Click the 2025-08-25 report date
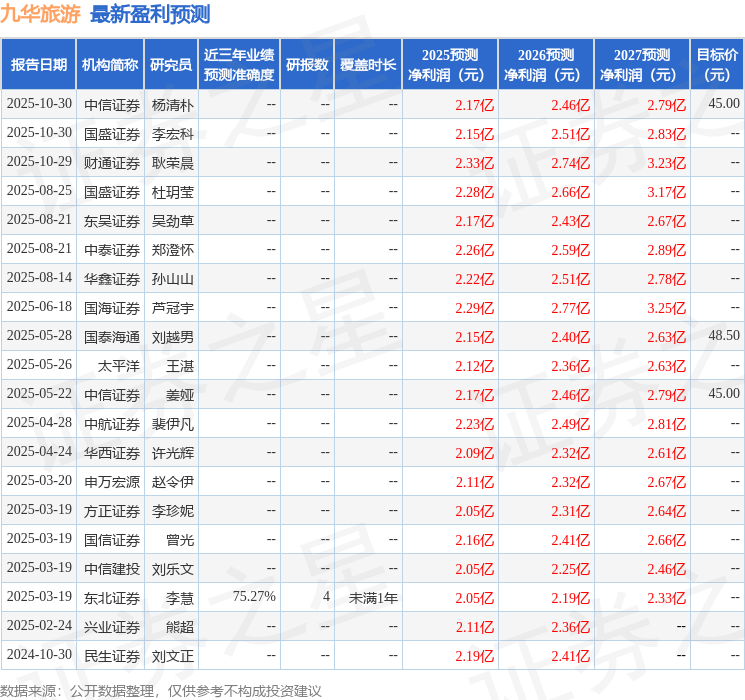This screenshot has width=745, height=700. 39,191
